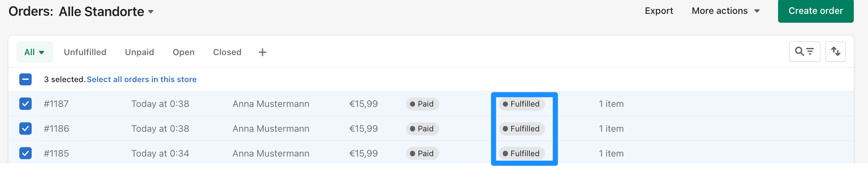Click the Create order button

[x=816, y=11]
